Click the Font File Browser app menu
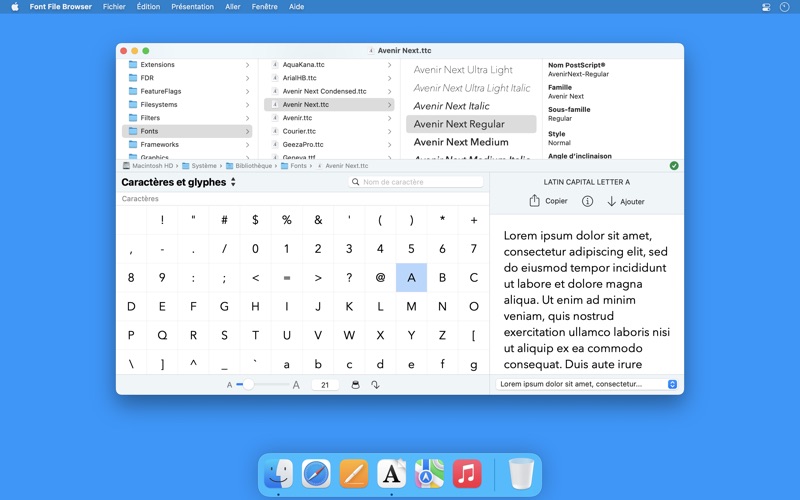 61,7
